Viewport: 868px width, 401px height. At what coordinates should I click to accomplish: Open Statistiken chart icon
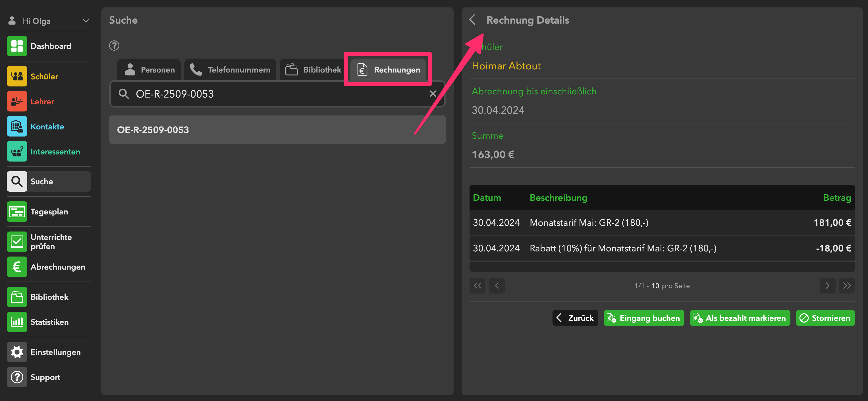17,322
